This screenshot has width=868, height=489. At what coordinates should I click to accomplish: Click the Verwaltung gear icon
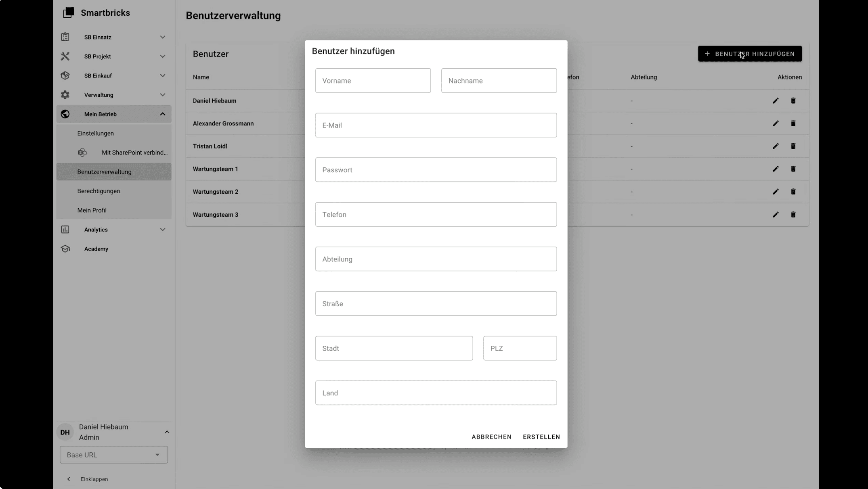coord(65,95)
